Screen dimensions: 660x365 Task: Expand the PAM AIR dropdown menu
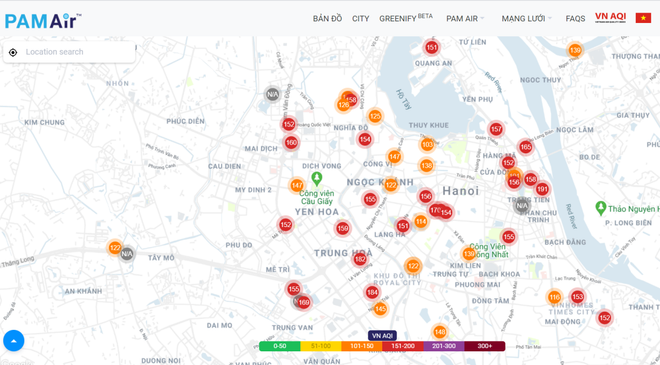(465, 19)
